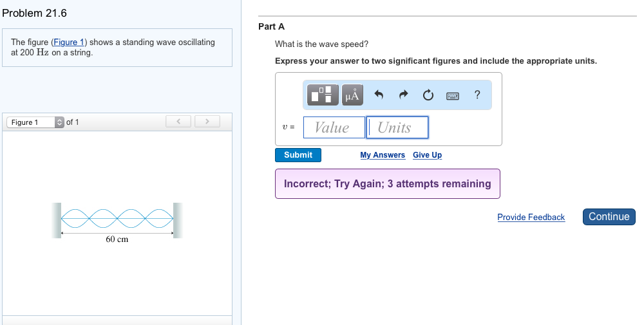
Task: Go to next figure arrow
Action: pyautogui.click(x=207, y=121)
